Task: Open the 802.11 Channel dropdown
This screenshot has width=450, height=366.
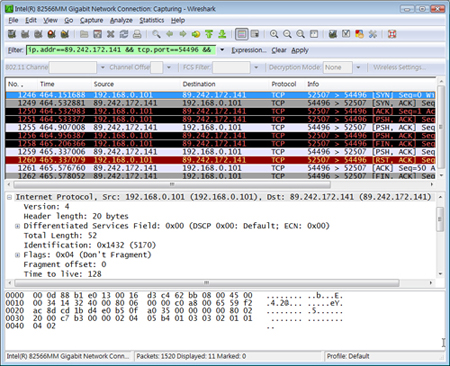Action: pyautogui.click(x=103, y=67)
